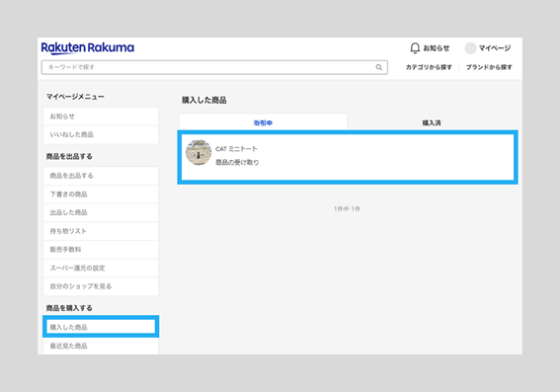This screenshot has height=392, width=560.
Task: Open the お知らせ notification bell
Action: pos(415,48)
